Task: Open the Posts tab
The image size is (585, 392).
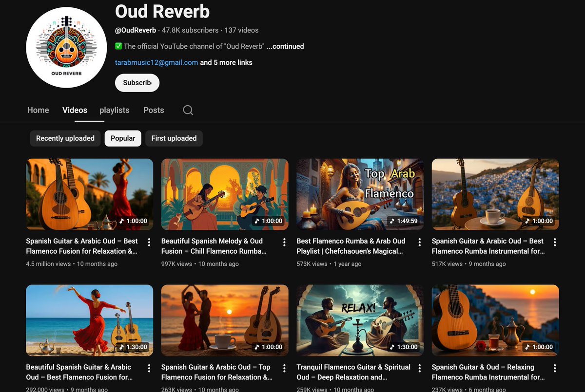Action: point(154,110)
